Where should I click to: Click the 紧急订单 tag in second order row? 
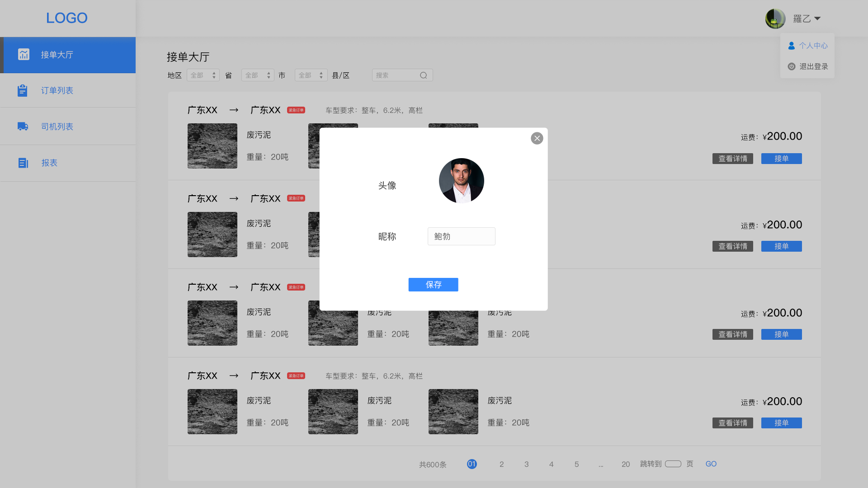click(296, 198)
